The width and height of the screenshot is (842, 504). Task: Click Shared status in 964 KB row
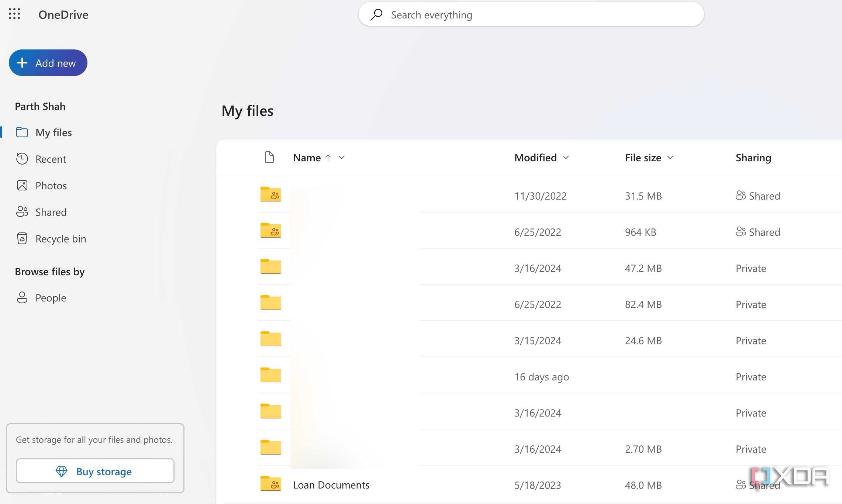[765, 232]
